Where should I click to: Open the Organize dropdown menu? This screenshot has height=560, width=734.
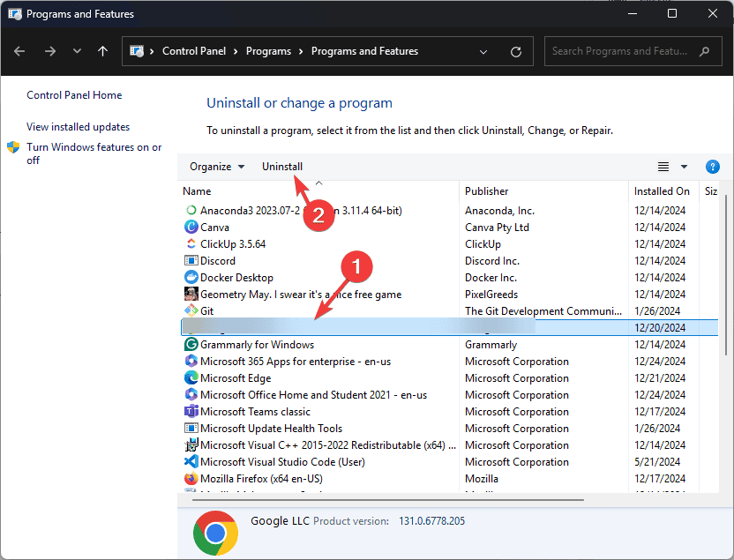217,167
